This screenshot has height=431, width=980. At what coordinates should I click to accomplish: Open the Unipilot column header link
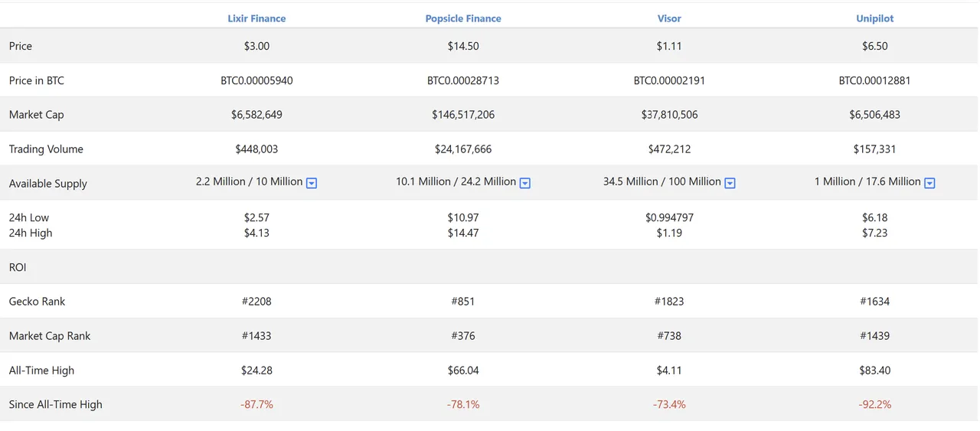(874, 18)
